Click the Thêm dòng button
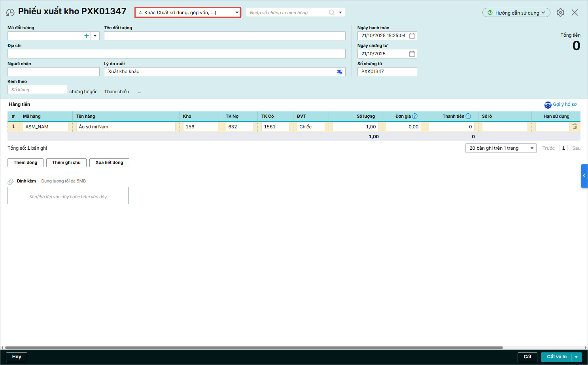The height and width of the screenshot is (365, 588). click(x=25, y=163)
